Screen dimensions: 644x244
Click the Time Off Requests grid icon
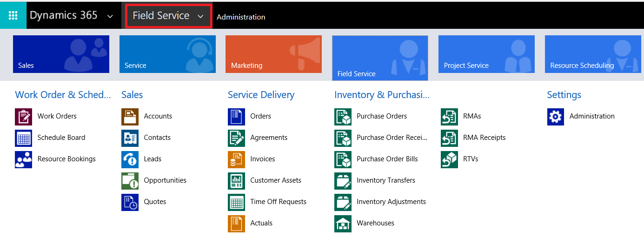[236, 202]
